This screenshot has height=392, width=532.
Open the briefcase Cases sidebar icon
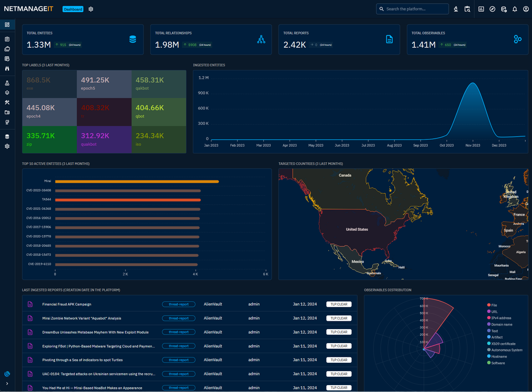[7, 49]
